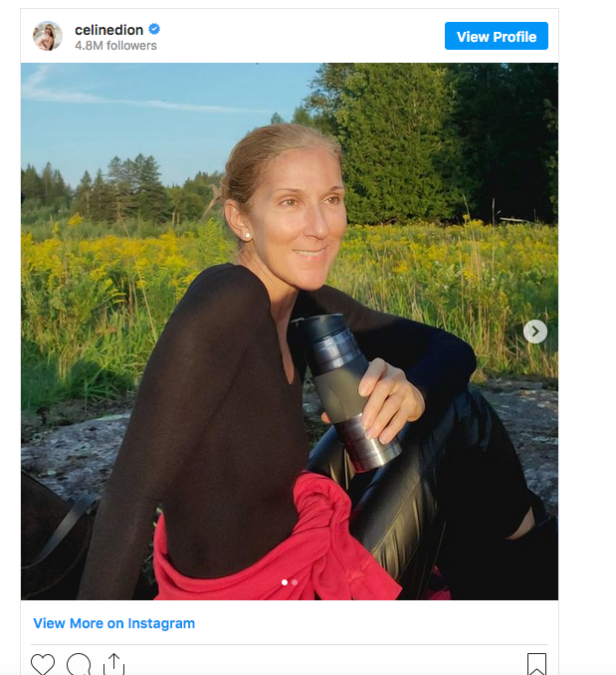Click the celinedion username

tap(108, 30)
